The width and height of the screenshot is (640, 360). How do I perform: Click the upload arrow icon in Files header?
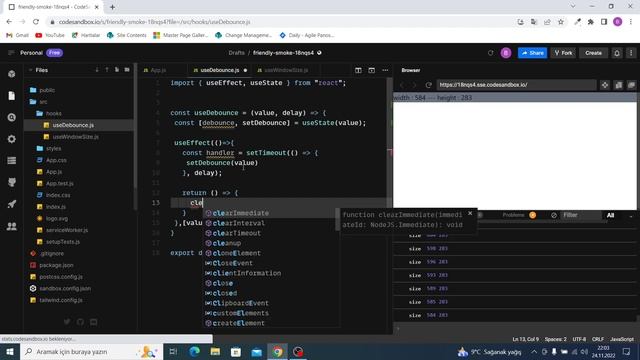pyautogui.click(x=107, y=70)
